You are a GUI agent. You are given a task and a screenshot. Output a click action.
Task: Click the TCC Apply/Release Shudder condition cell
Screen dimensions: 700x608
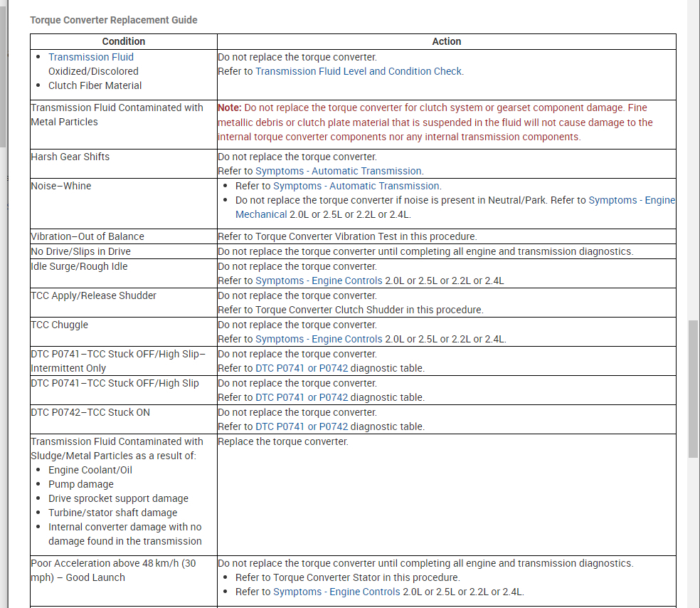click(x=124, y=303)
